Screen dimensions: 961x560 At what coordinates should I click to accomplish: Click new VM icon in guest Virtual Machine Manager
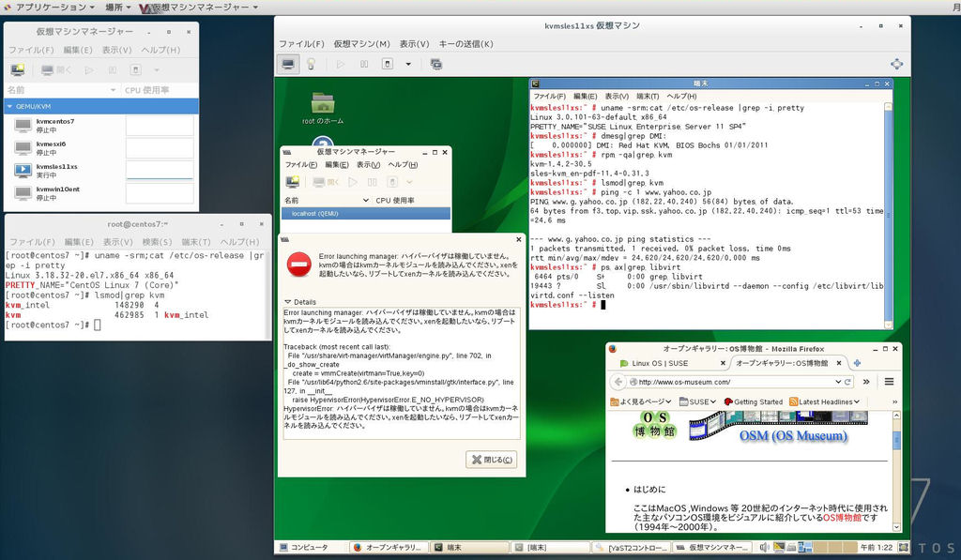click(293, 182)
